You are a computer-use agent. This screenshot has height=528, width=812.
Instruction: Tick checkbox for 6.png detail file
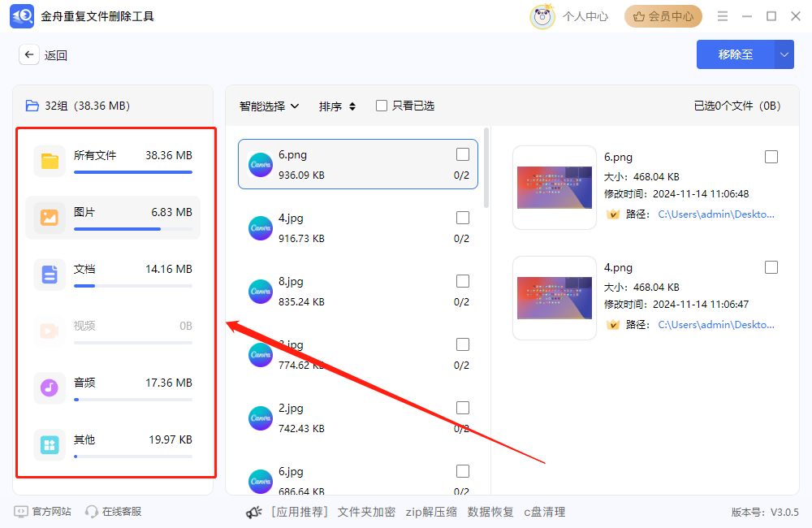(x=771, y=157)
